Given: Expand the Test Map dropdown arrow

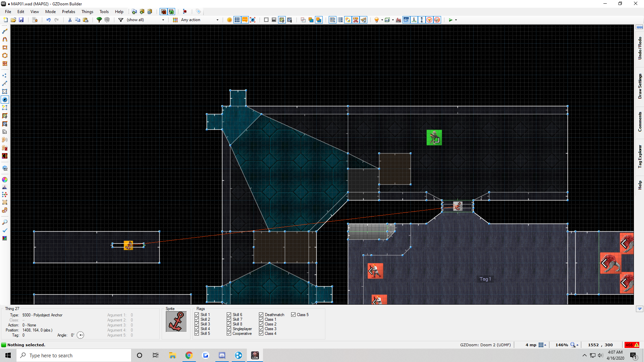Looking at the screenshot, I should coord(456,20).
